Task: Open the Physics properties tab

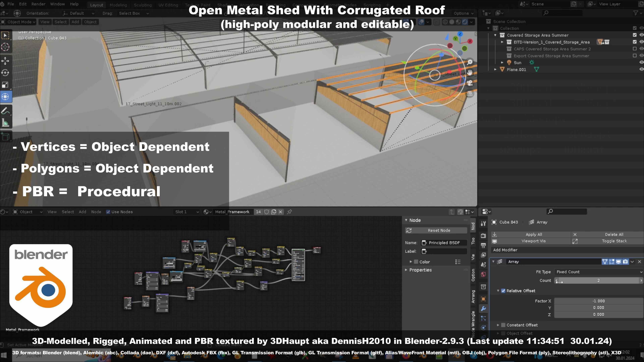Action: [483, 327]
